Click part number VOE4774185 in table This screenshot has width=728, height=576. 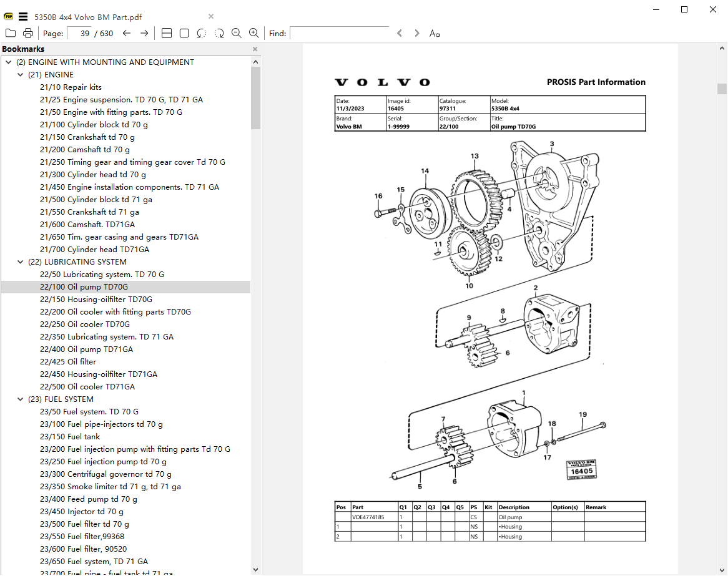click(x=368, y=517)
